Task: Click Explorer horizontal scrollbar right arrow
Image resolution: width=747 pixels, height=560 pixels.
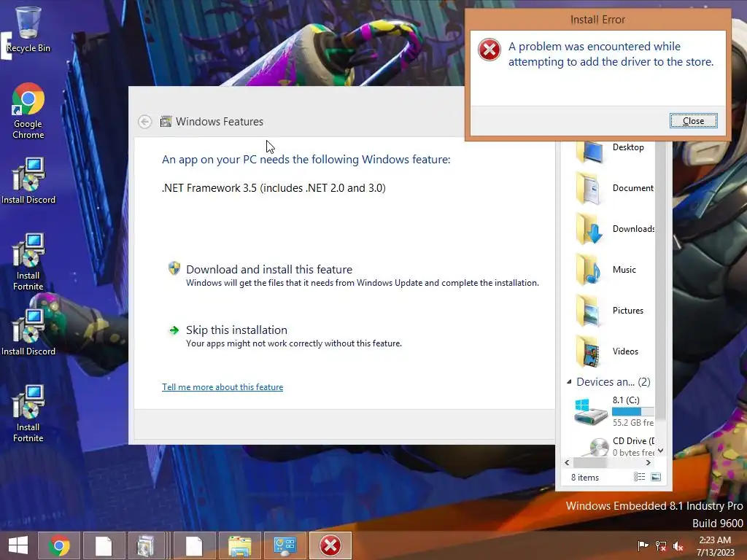Action: pos(649,462)
